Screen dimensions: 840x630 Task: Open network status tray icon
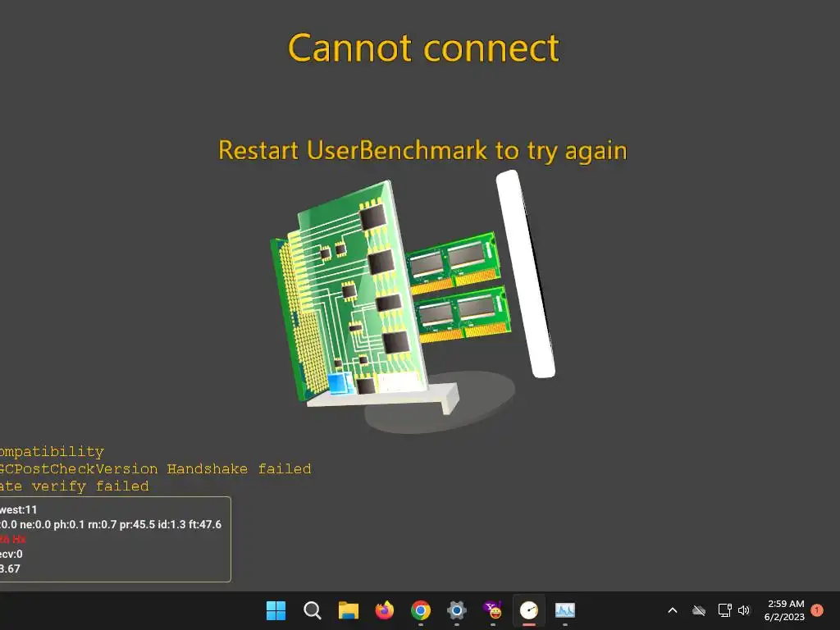pos(724,610)
